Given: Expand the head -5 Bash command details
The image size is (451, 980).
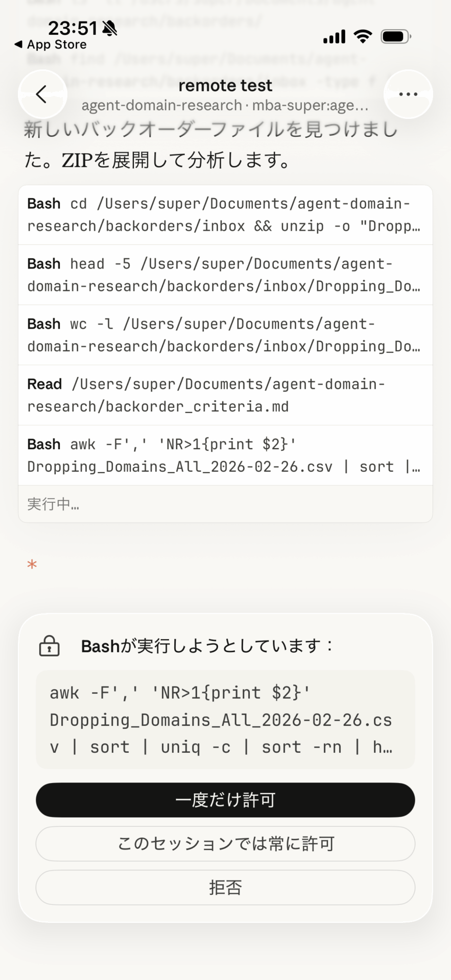Looking at the screenshot, I should pyautogui.click(x=225, y=275).
